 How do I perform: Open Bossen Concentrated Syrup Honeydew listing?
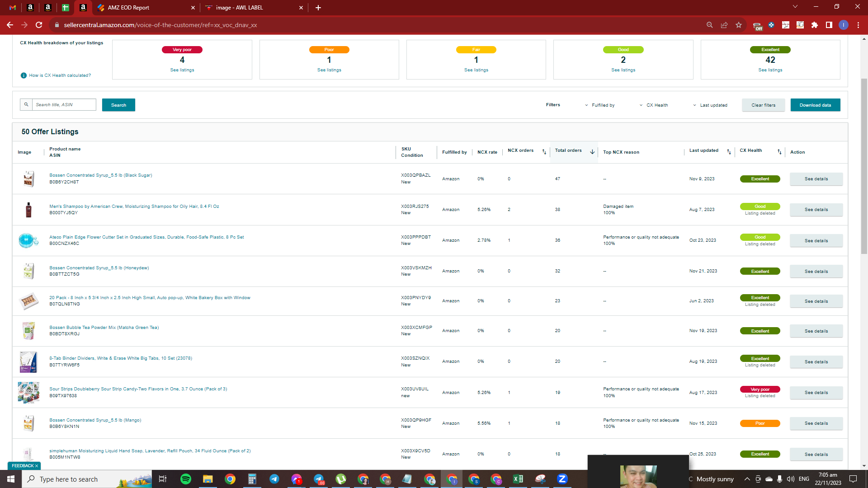point(99,268)
